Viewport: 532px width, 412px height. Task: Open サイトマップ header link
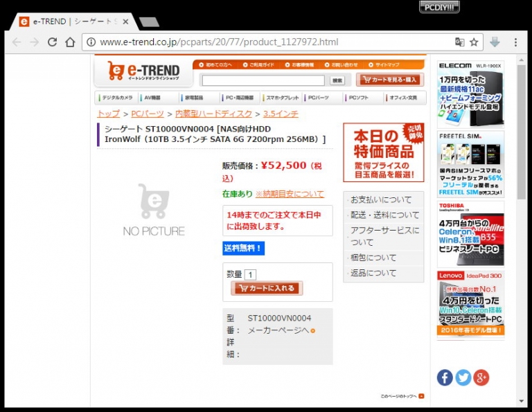click(x=384, y=65)
